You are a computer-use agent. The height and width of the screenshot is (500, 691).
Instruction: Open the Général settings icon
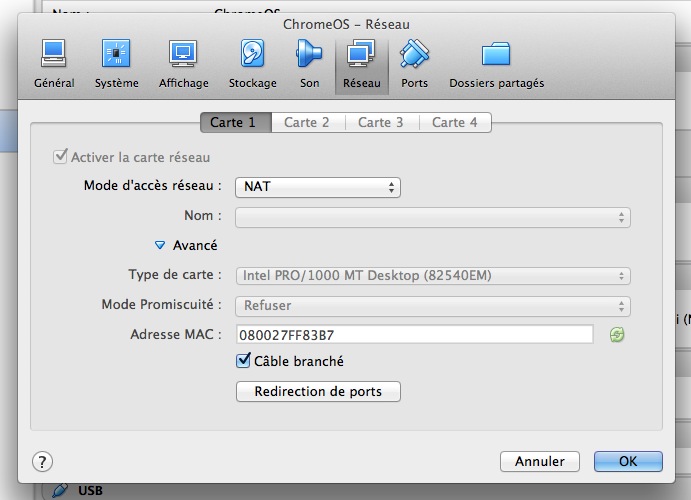[x=54, y=62]
